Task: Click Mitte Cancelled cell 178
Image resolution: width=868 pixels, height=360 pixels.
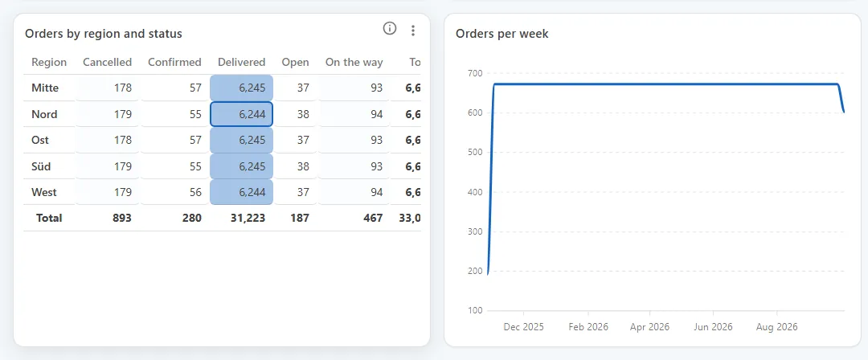Action: click(x=108, y=88)
